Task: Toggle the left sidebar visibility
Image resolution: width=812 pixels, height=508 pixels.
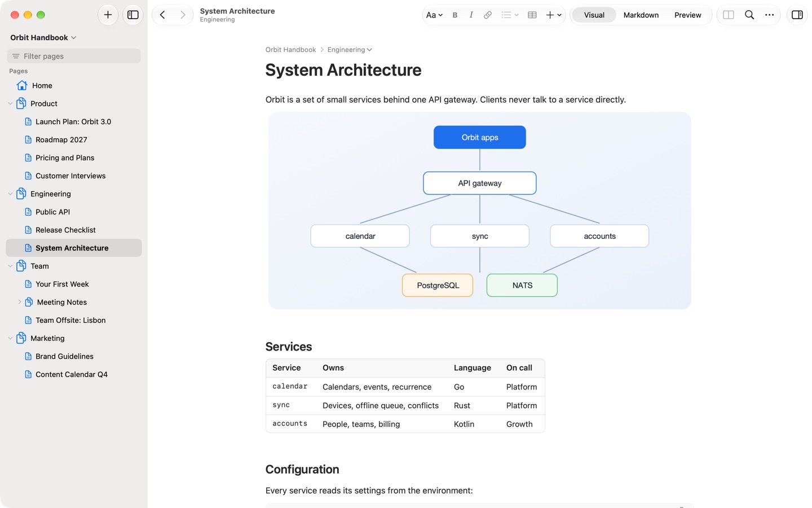Action: pyautogui.click(x=133, y=15)
